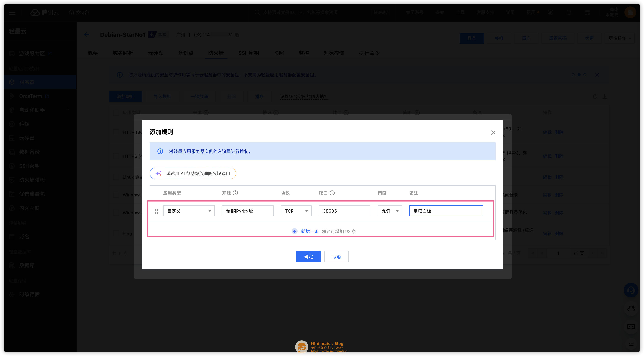Switch to the 云硬盘 tab
Image resolution: width=644 pixels, height=356 pixels.
[x=155, y=53]
